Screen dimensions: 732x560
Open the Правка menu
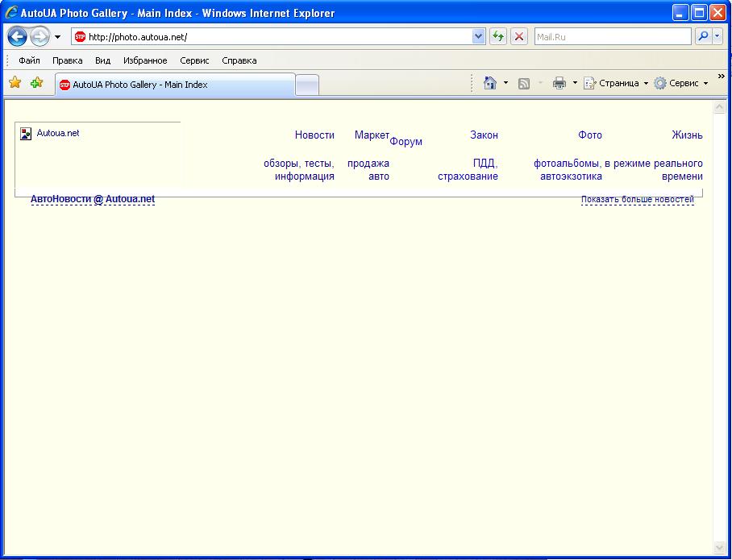[x=67, y=60]
